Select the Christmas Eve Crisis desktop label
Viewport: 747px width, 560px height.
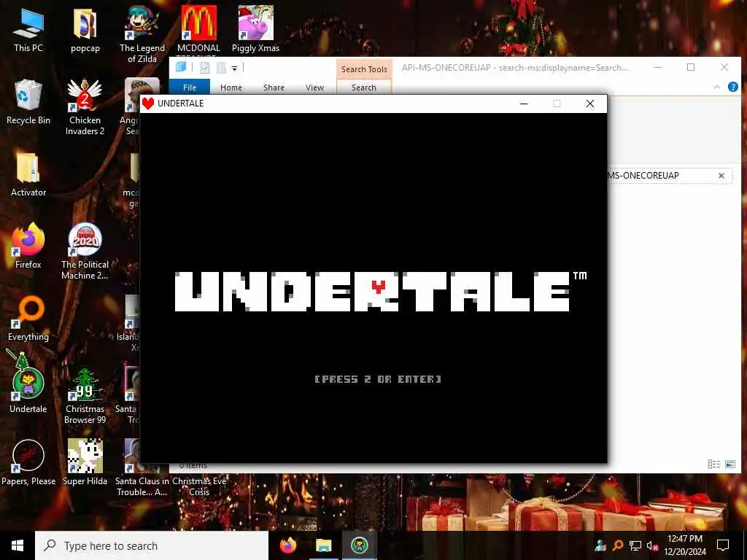199,486
